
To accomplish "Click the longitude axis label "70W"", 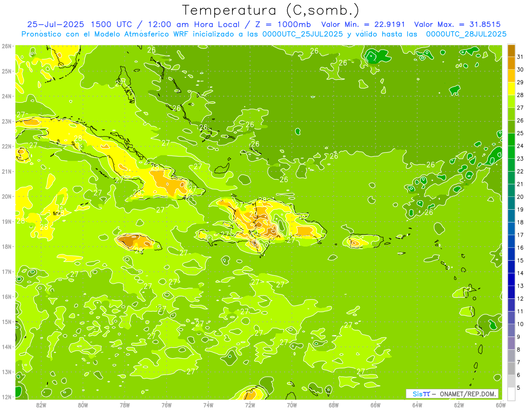I will tap(292, 405).
